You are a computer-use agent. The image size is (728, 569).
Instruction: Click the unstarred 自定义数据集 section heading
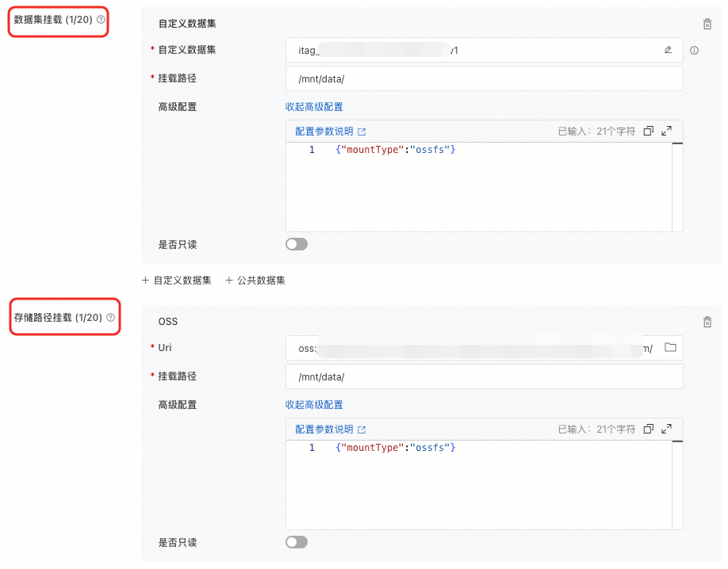point(187,24)
